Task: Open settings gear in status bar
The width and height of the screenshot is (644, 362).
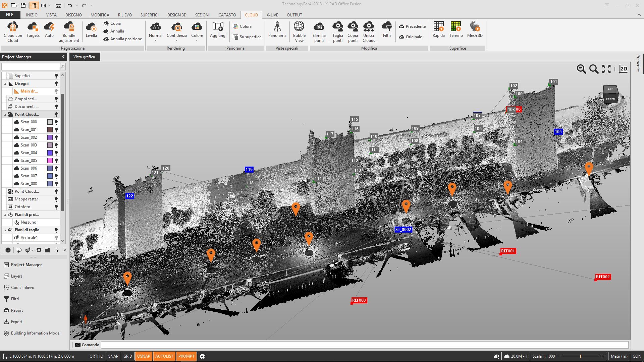Action: click(202, 356)
